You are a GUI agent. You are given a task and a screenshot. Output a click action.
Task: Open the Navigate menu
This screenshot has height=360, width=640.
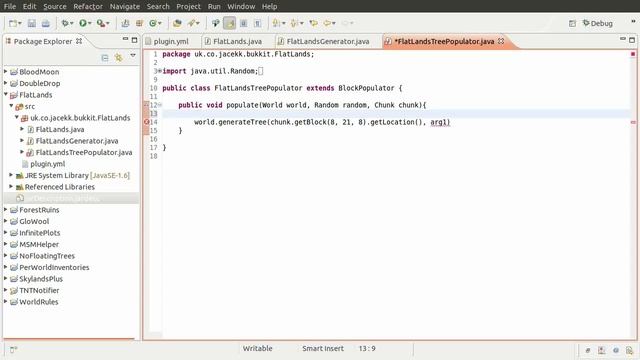click(124, 6)
